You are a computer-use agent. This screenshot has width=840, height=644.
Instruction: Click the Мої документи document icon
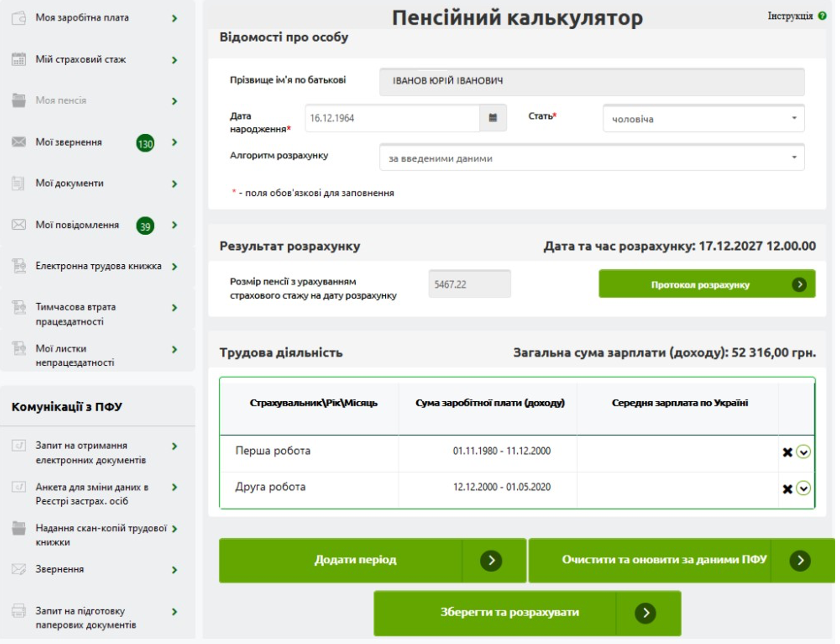(19, 184)
